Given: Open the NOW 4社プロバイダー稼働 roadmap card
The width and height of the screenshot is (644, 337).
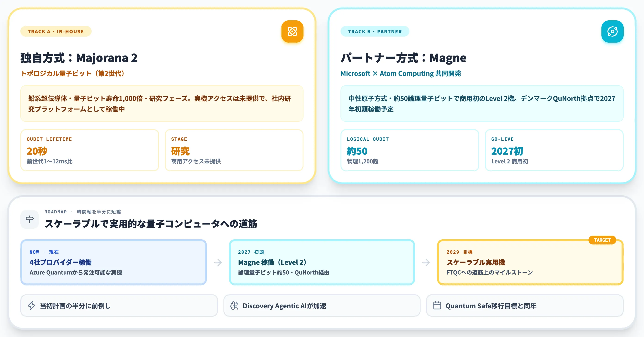Looking at the screenshot, I should pos(114,262).
